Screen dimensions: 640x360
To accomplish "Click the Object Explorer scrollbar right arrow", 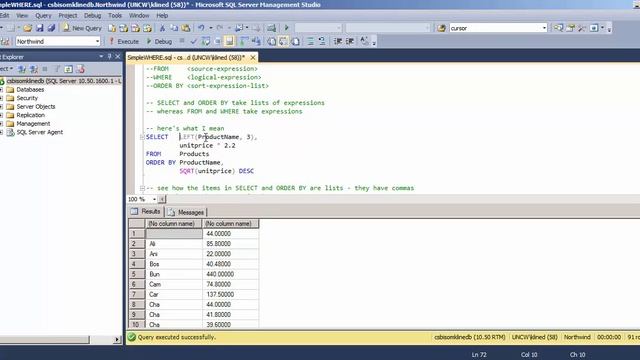I will pos(117,339).
